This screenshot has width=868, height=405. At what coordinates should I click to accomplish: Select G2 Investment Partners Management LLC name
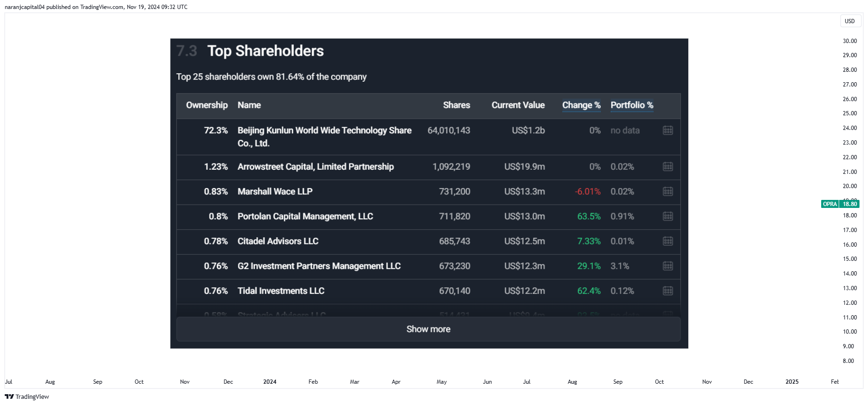click(319, 266)
